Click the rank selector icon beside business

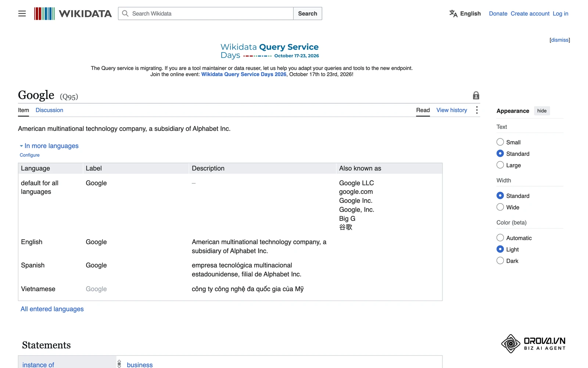119,364
